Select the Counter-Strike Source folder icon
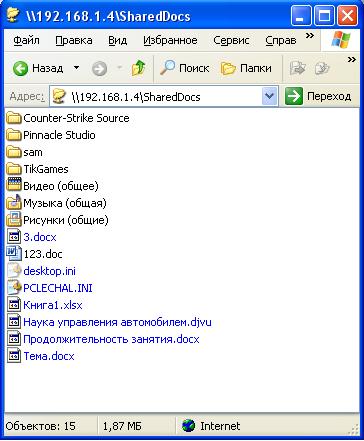The width and height of the screenshot is (364, 441). pyautogui.click(x=14, y=118)
